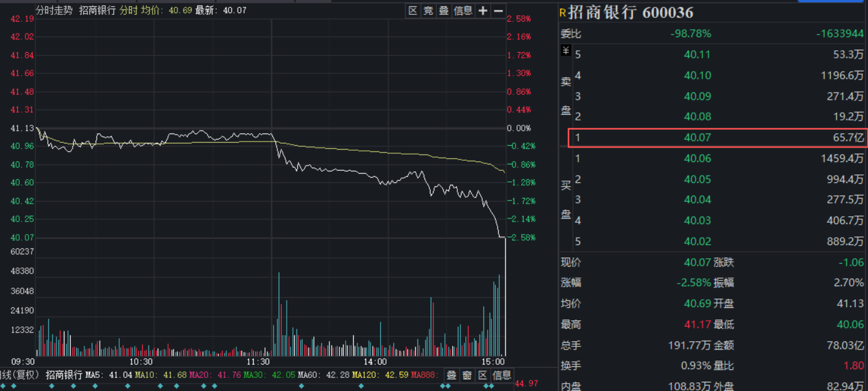Image resolution: width=868 pixels, height=391 pixels.
Task: Click the yellow R marker beside stock name
Action: coord(563,12)
